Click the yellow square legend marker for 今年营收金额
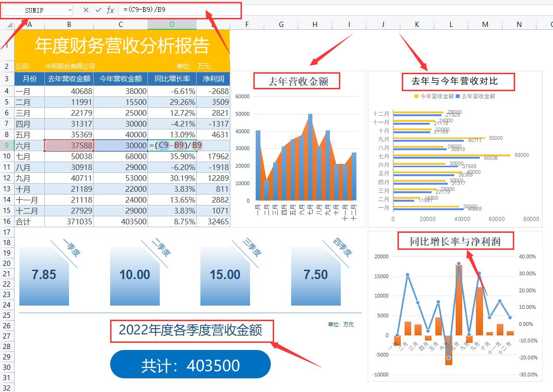 (x=415, y=97)
